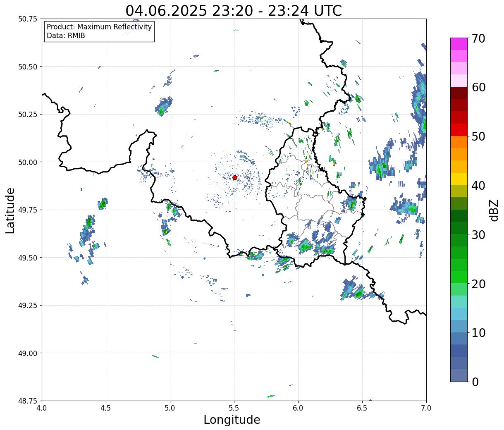Click the 5.0 longitude tick label
This screenshot has height=430, width=504.
170,408
